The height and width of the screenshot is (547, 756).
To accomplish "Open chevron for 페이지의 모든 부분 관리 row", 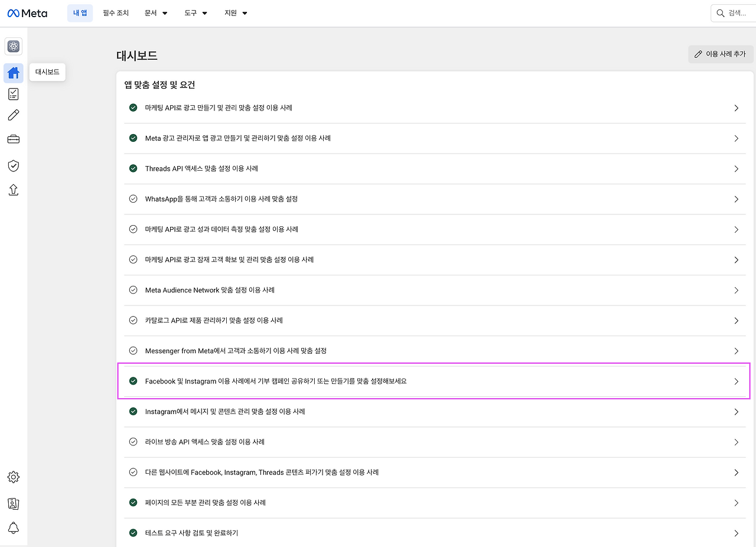I will coord(736,503).
